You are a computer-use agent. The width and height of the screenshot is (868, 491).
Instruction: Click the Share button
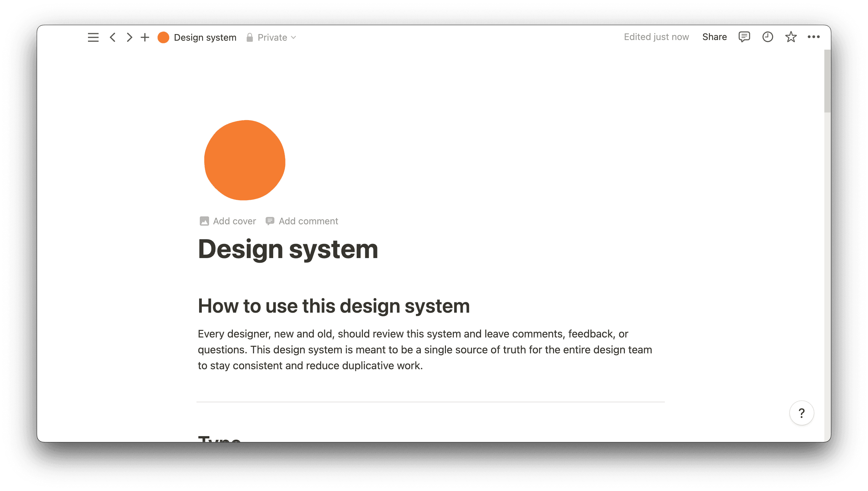pyautogui.click(x=714, y=36)
